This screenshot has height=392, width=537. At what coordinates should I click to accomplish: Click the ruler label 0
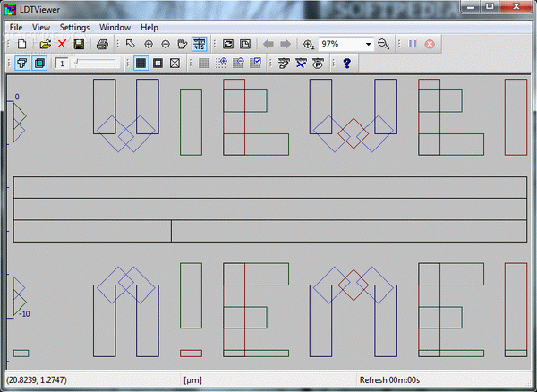[x=17, y=97]
